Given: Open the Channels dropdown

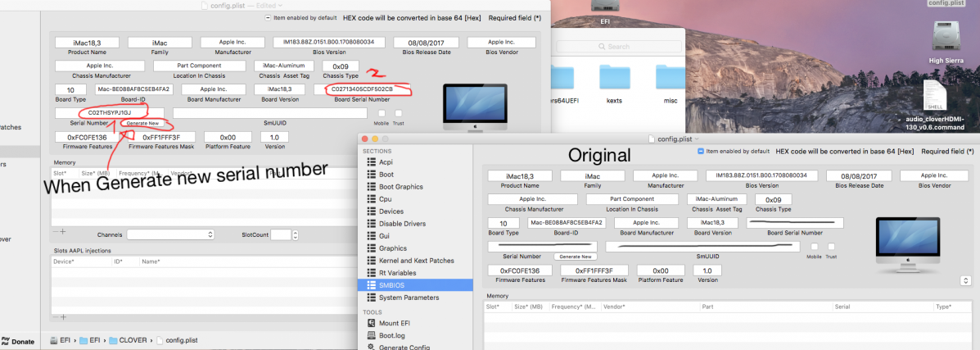Looking at the screenshot, I should click(170, 234).
